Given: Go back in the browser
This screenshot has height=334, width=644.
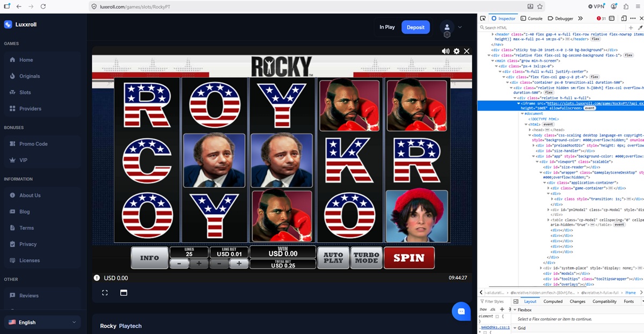Looking at the screenshot, I should [19, 6].
